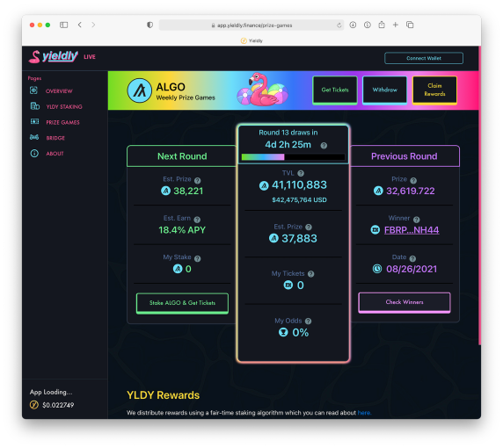Click help icon beside My Tickets
This screenshot has width=503, height=448.
click(310, 274)
